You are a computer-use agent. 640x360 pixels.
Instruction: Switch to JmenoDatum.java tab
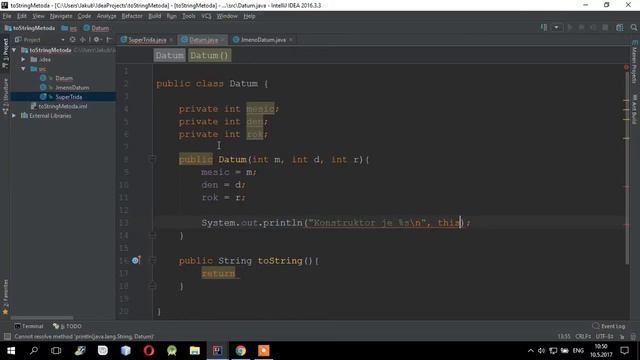point(263,40)
